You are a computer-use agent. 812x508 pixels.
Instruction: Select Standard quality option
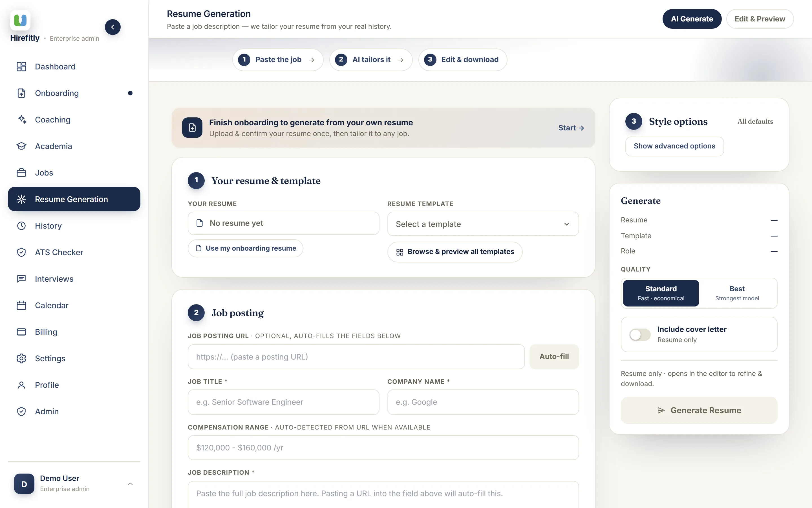pyautogui.click(x=661, y=293)
